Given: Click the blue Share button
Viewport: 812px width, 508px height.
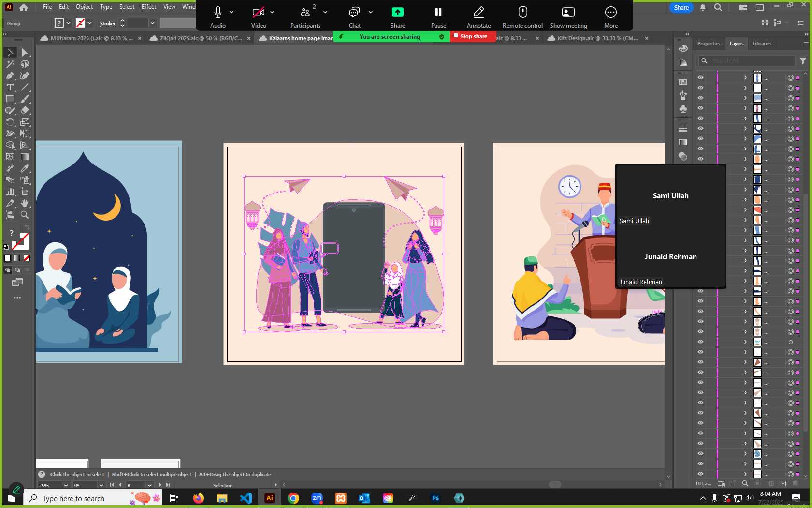Looking at the screenshot, I should click(x=681, y=7).
